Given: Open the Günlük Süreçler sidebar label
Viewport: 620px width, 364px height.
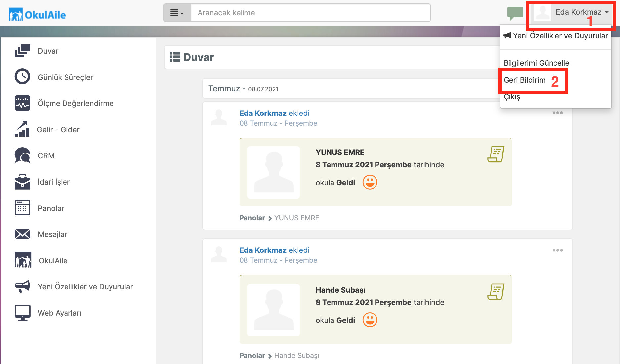Looking at the screenshot, I should (x=65, y=77).
